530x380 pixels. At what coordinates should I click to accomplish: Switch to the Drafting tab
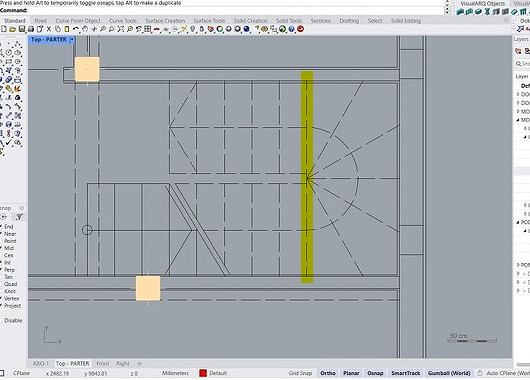pos(349,21)
